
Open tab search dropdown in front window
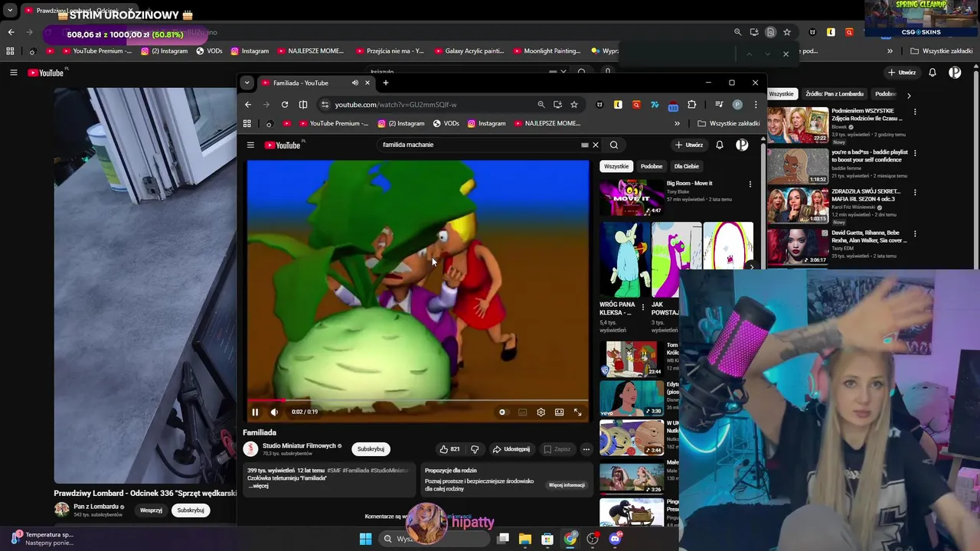(247, 83)
